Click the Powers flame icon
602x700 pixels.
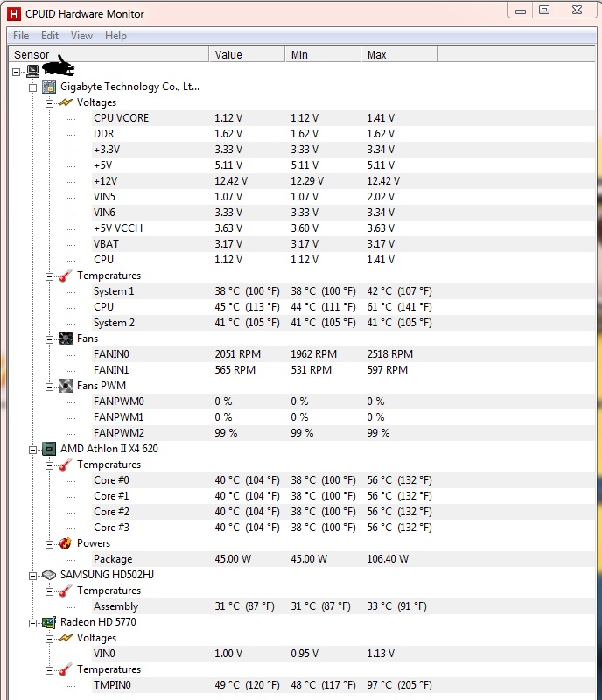coord(66,543)
